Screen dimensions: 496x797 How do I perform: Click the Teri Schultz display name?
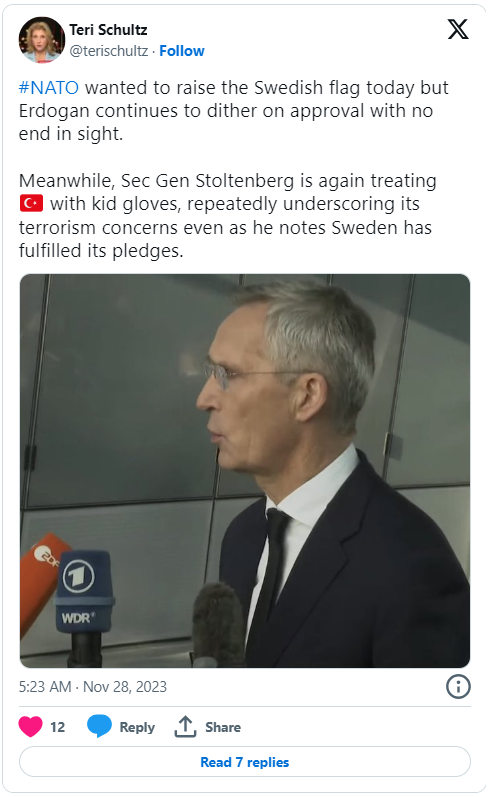click(108, 30)
